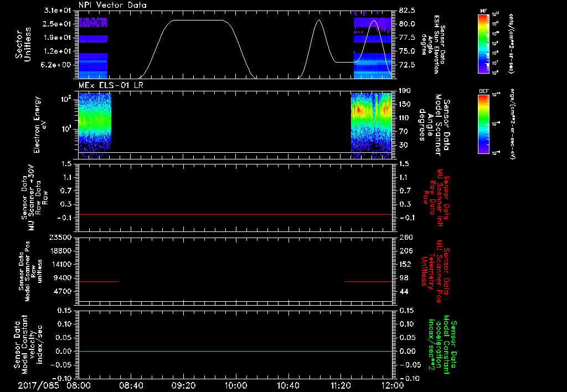
Task: Click the right red scanner position segment near 11:40
Action: pos(368,281)
